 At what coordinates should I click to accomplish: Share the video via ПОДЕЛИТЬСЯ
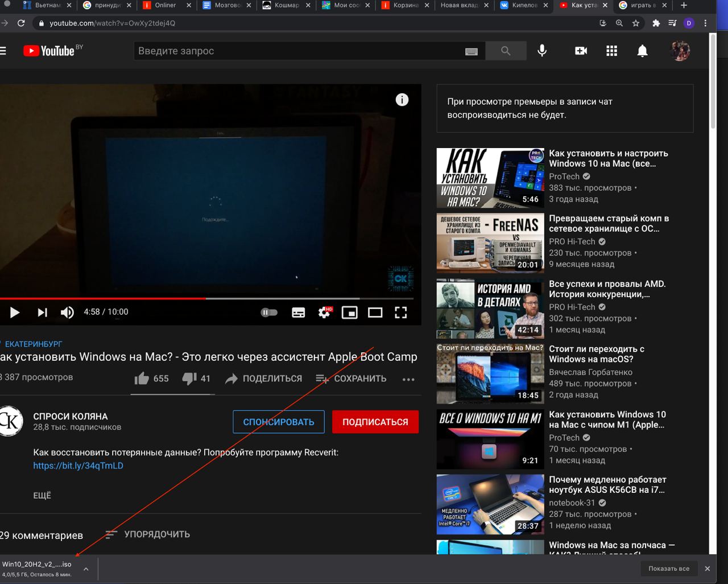(263, 379)
